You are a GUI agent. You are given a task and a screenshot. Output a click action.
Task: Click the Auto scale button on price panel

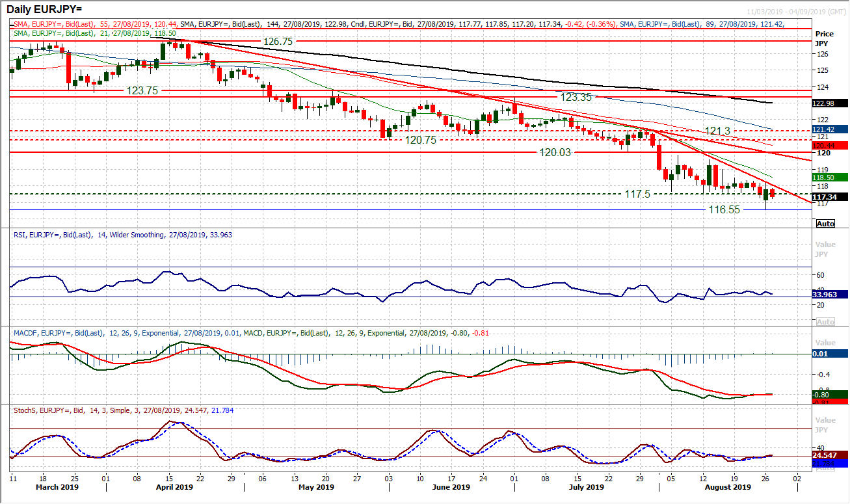(825, 224)
